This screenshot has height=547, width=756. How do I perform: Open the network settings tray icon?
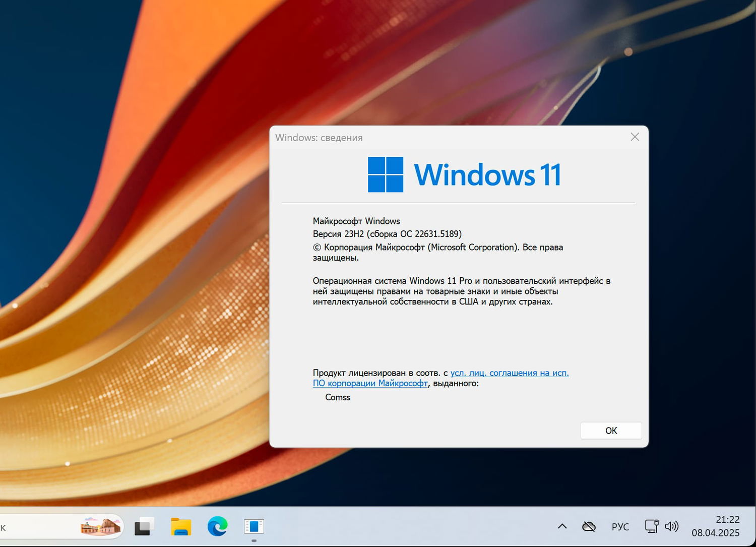pos(651,526)
